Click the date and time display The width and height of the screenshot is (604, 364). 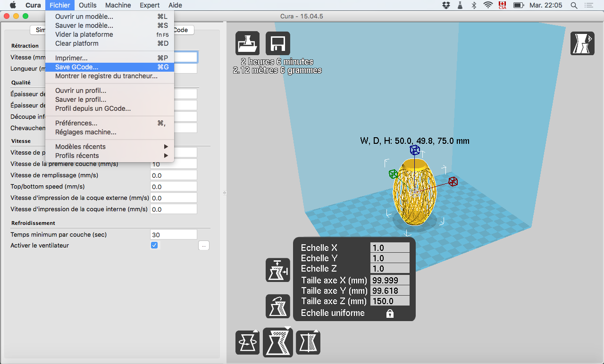pos(545,5)
